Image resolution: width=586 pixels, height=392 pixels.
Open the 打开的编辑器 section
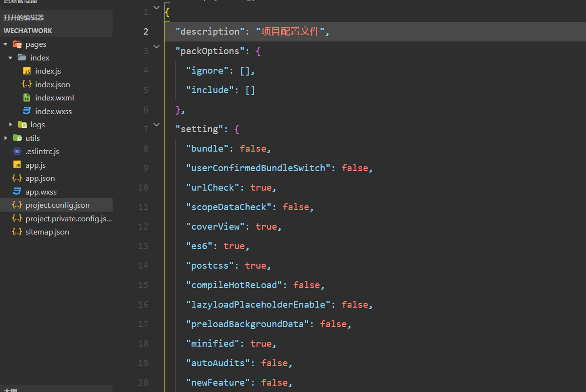coord(24,18)
